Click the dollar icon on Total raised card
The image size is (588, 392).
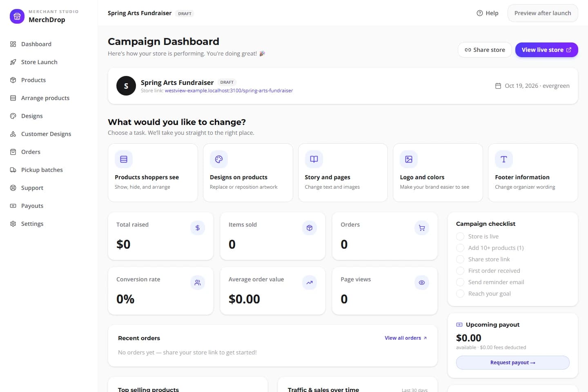pos(198,228)
